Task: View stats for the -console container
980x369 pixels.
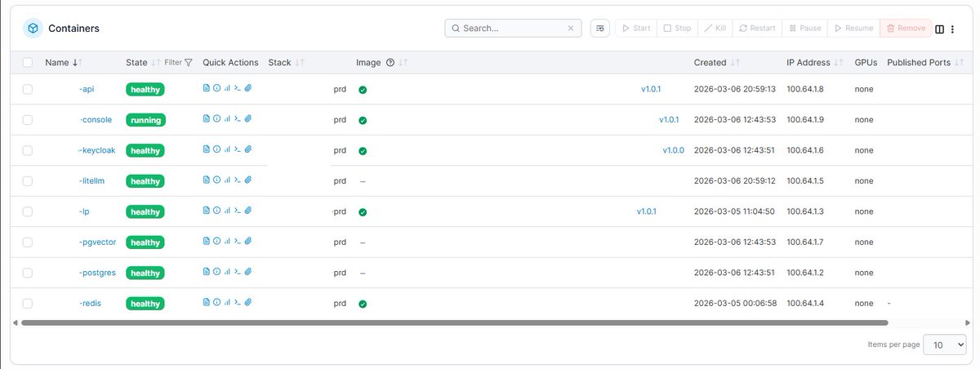Action: [227, 119]
